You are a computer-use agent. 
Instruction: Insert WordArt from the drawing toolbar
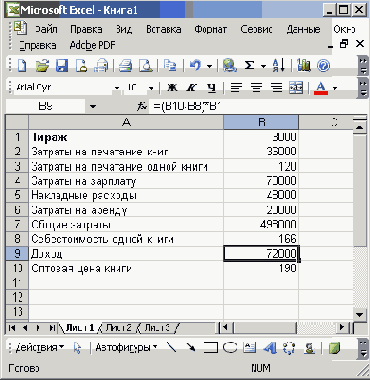click(270, 348)
